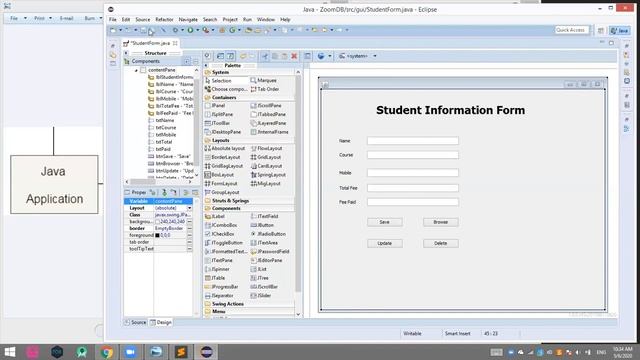Click the green Run toolbar button

click(x=190, y=30)
